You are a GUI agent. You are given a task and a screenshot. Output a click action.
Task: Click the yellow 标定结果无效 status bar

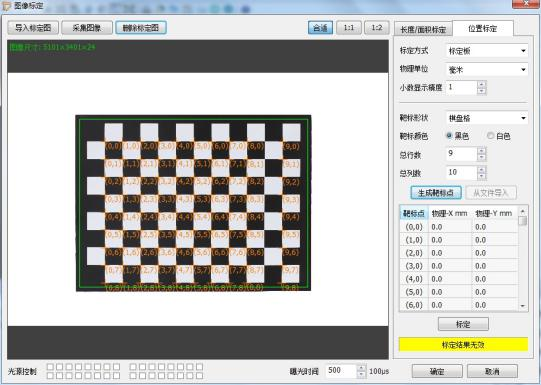[x=463, y=344]
